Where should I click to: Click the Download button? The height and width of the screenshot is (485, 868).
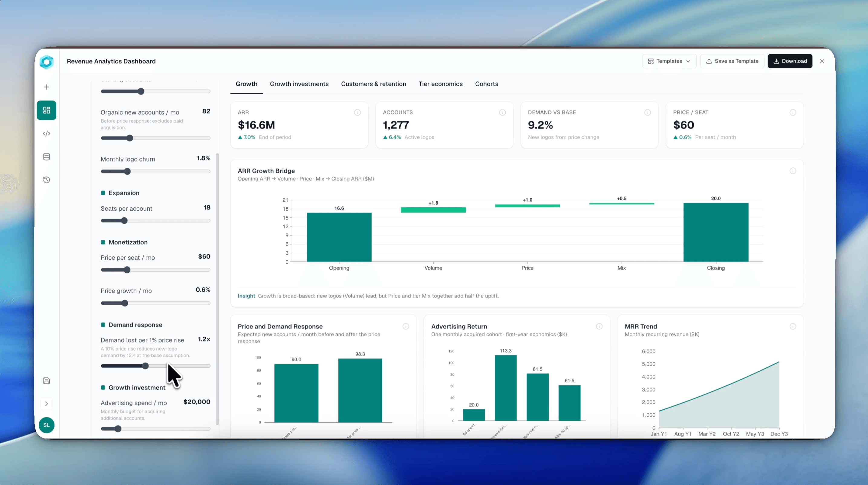point(790,61)
